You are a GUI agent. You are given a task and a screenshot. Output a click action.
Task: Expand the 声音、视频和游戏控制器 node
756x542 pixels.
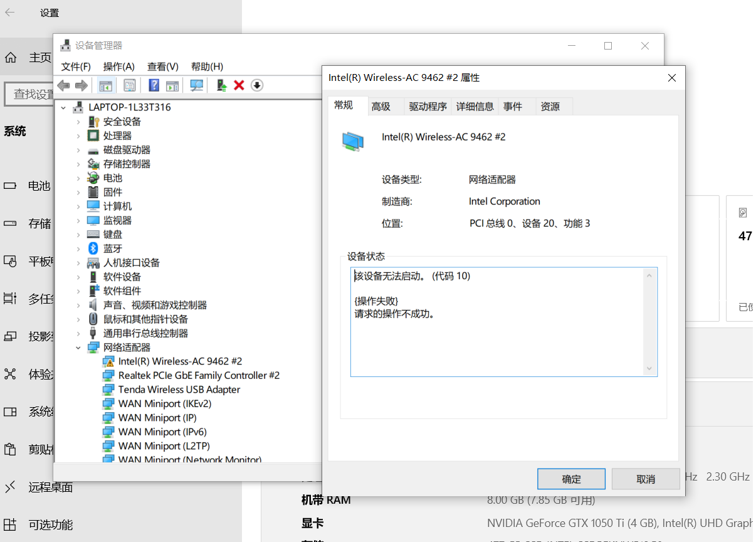pyautogui.click(x=78, y=305)
